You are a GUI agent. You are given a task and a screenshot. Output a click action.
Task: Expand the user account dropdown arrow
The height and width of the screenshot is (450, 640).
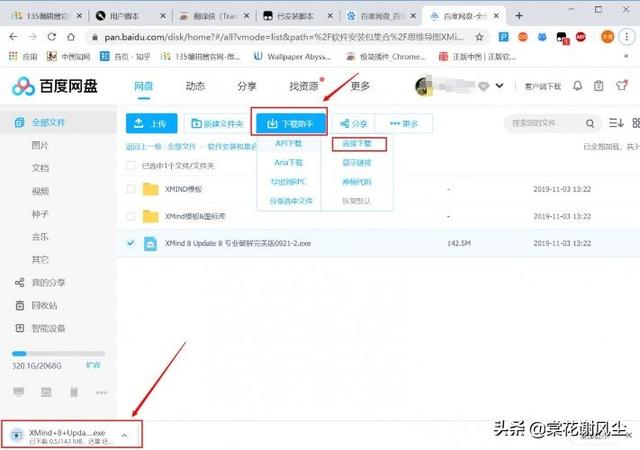tap(499, 86)
